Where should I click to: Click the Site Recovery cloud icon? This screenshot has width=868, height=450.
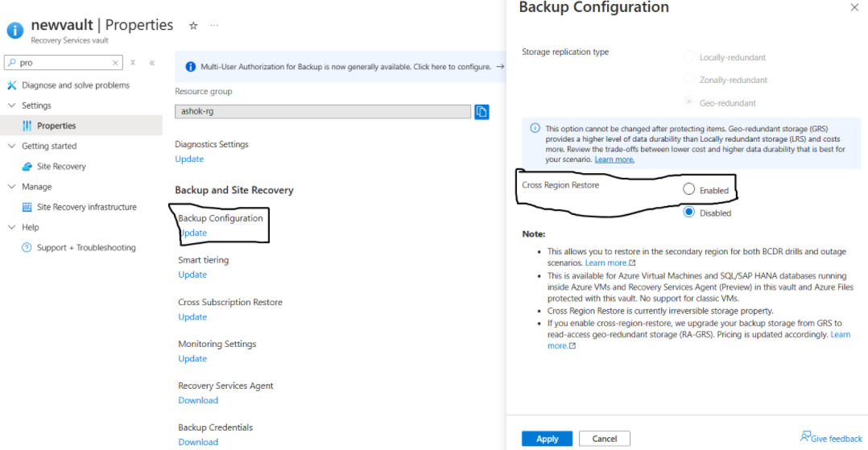[x=27, y=167]
